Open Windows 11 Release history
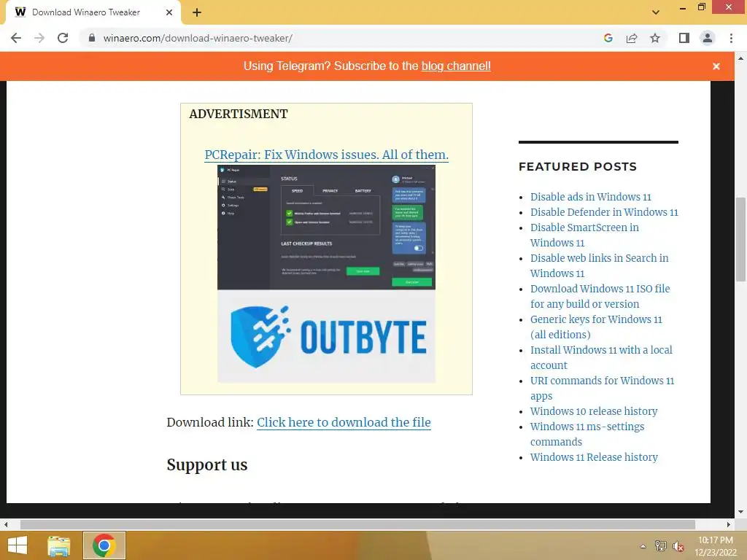Image resolution: width=747 pixels, height=560 pixels. [x=594, y=457]
